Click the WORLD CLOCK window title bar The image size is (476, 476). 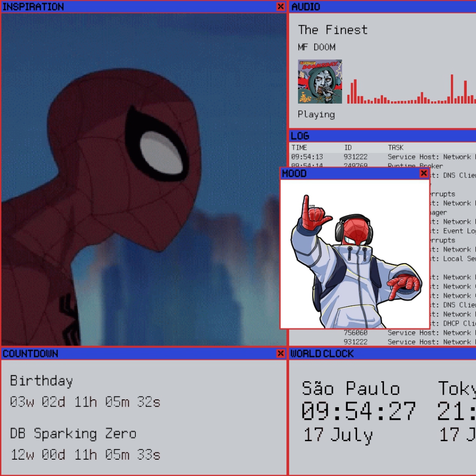coord(383,353)
